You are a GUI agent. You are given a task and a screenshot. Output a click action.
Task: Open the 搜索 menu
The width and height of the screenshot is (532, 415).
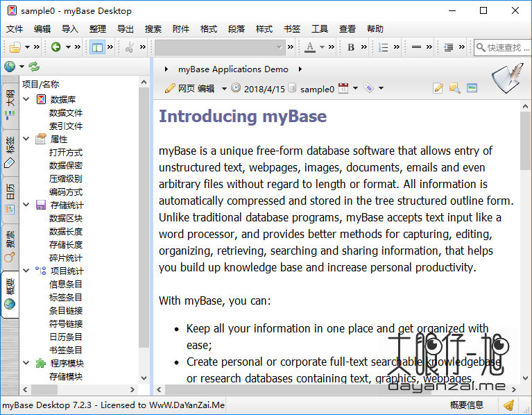pos(153,29)
